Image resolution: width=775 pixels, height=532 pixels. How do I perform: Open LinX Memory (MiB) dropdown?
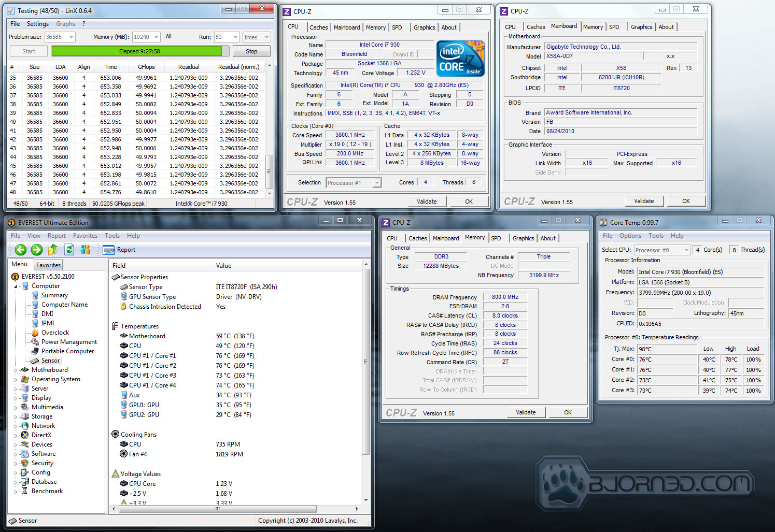pyautogui.click(x=155, y=37)
